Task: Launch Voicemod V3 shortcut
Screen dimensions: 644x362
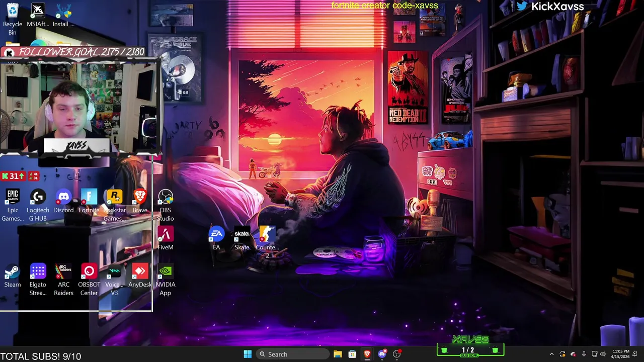Action: click(x=114, y=280)
